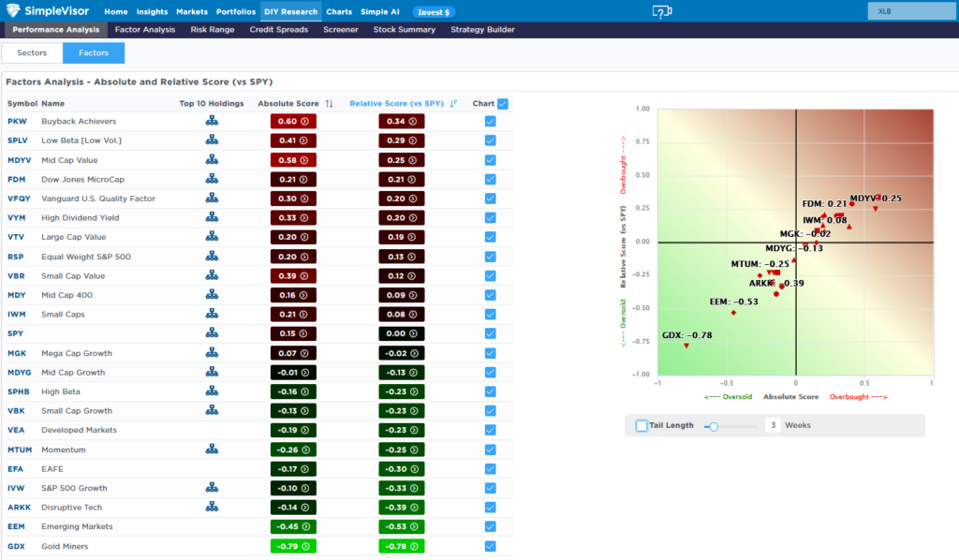Sort by Relative Score descending icon
959x560 pixels.
click(453, 103)
